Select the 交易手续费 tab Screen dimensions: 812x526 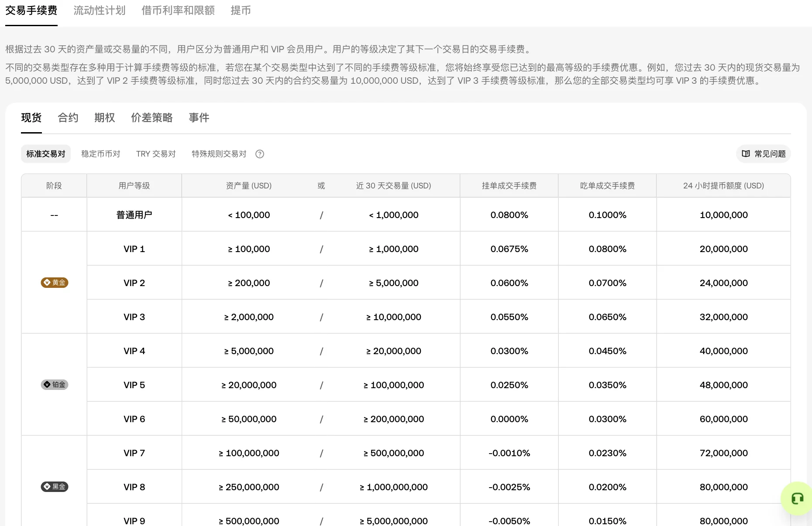[x=31, y=10]
